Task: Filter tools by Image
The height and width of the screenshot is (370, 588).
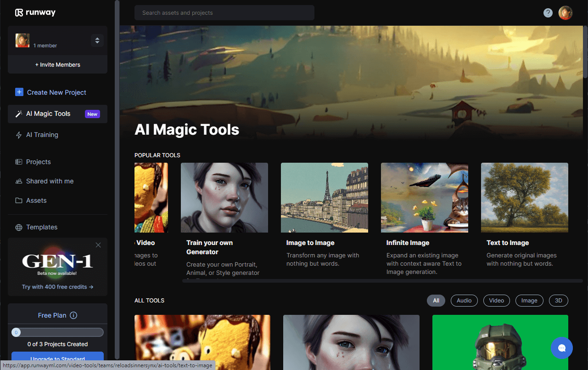Action: (529, 301)
